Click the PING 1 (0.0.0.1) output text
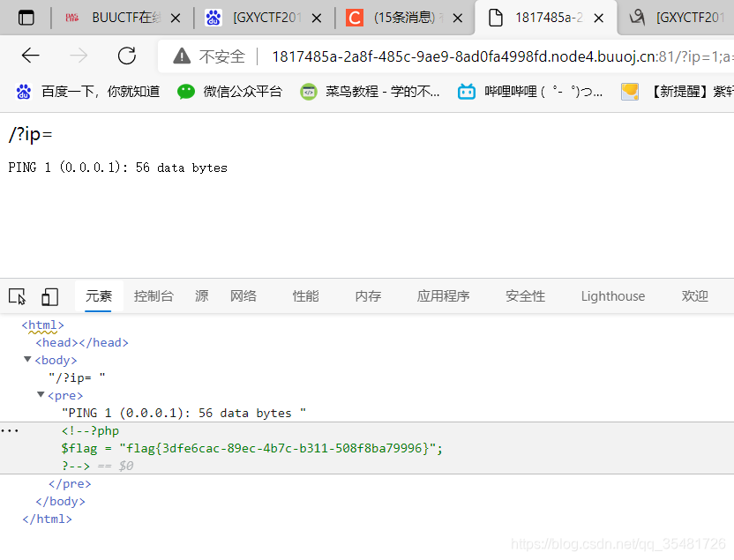This screenshot has height=560, width=734. click(117, 168)
